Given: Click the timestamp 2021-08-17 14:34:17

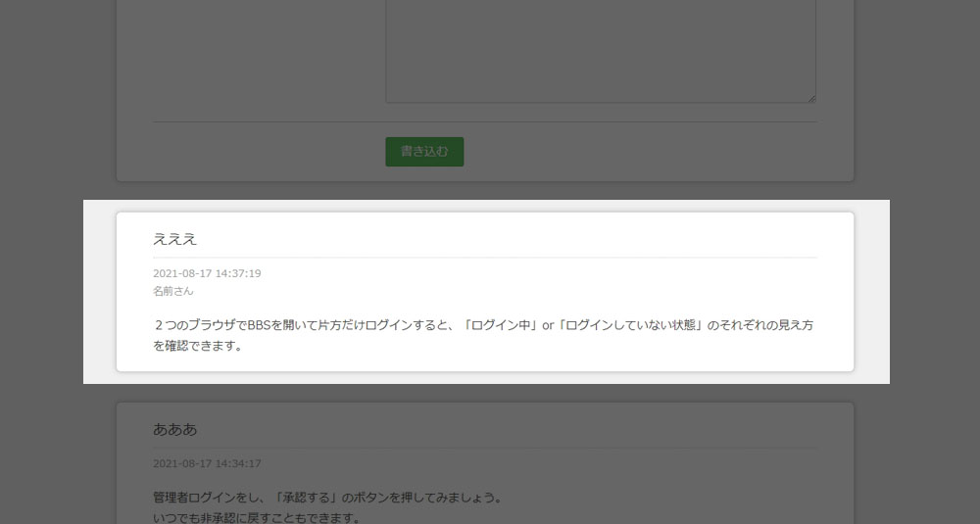Looking at the screenshot, I should [207, 464].
